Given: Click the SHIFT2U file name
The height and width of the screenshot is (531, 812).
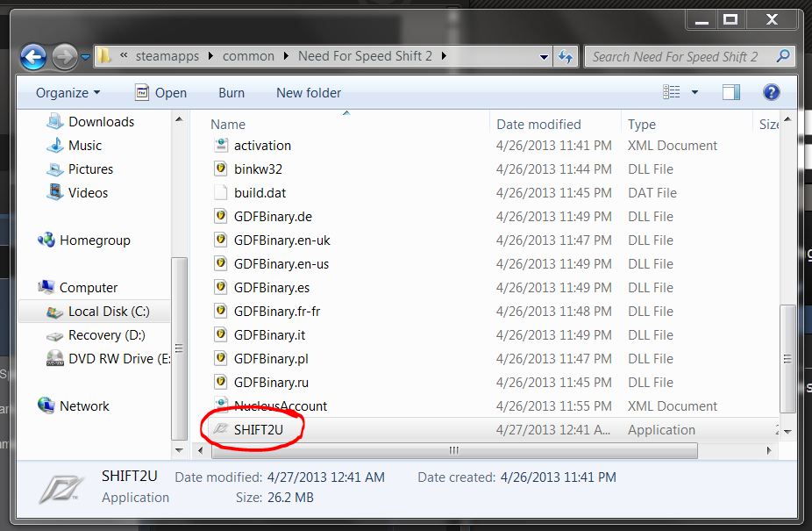Looking at the screenshot, I should click(259, 430).
